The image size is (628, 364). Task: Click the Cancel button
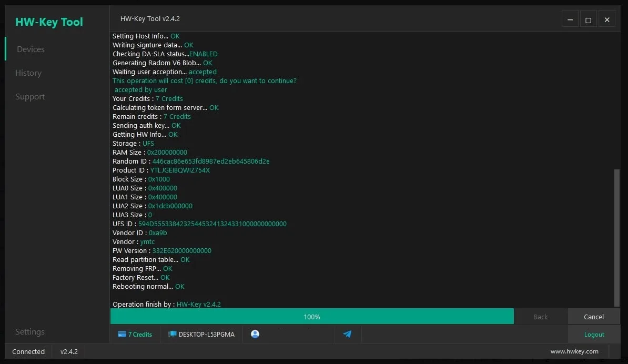tap(594, 317)
